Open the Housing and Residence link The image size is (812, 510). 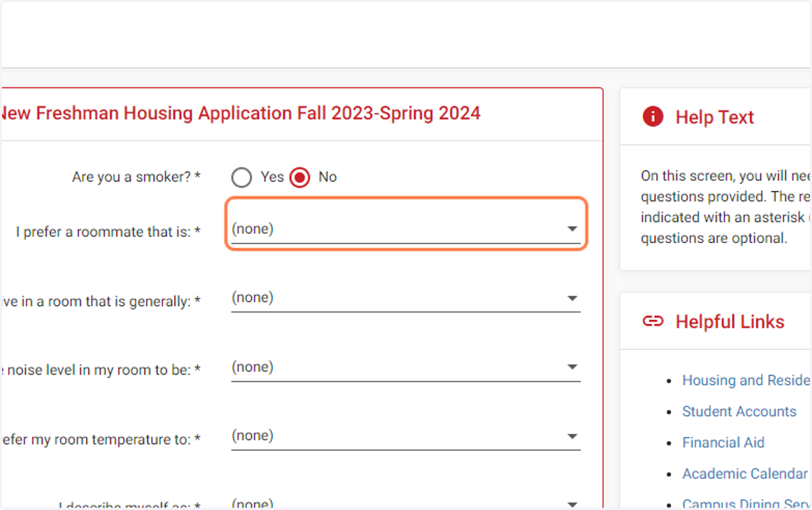click(x=746, y=381)
